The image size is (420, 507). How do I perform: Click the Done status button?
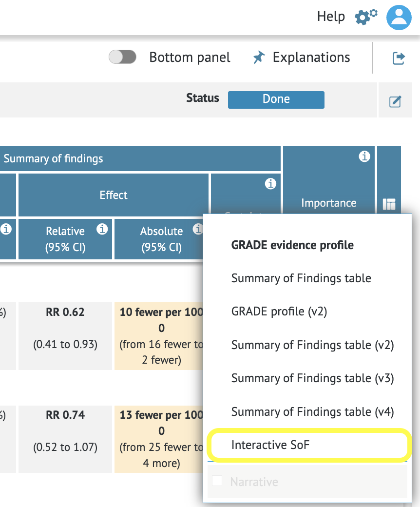[x=276, y=99]
